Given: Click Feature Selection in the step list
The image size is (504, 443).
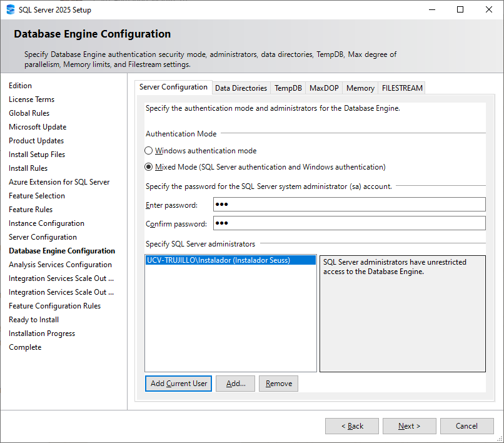Looking at the screenshot, I should 37,196.
